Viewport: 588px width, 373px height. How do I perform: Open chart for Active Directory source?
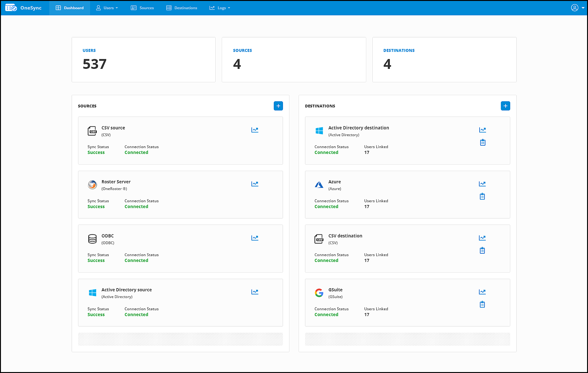click(255, 292)
